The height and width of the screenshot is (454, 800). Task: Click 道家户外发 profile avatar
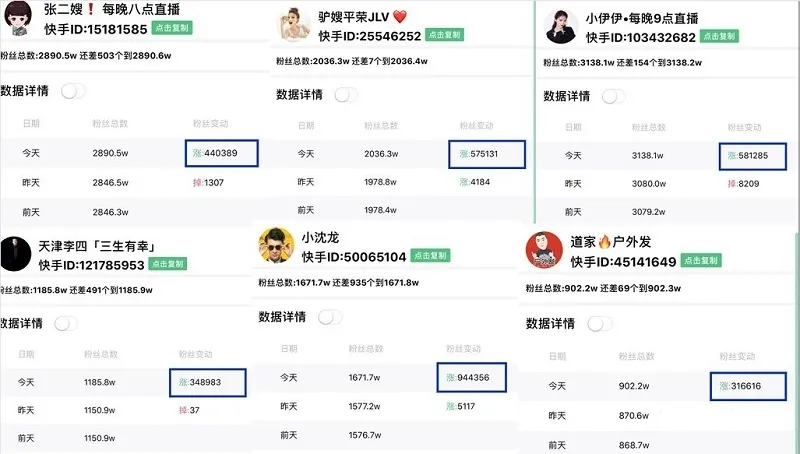pyautogui.click(x=544, y=249)
